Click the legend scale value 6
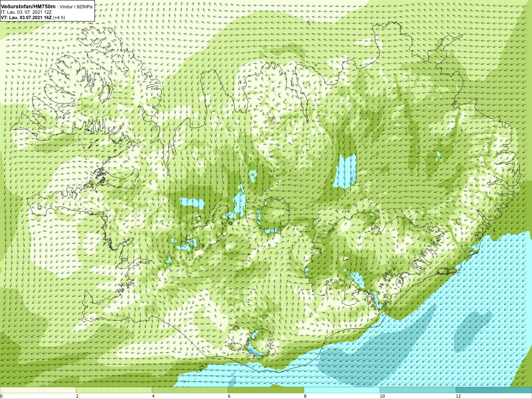This screenshot has width=532, height=399. point(229,397)
